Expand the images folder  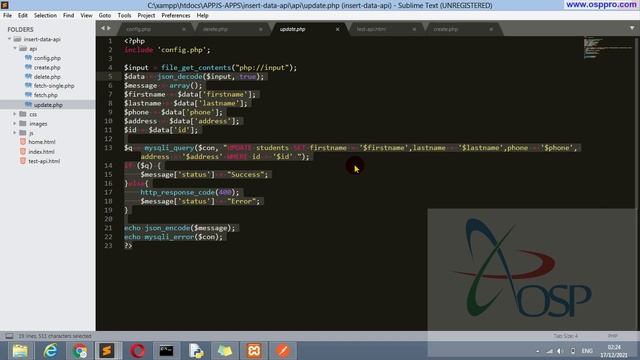(x=15, y=123)
